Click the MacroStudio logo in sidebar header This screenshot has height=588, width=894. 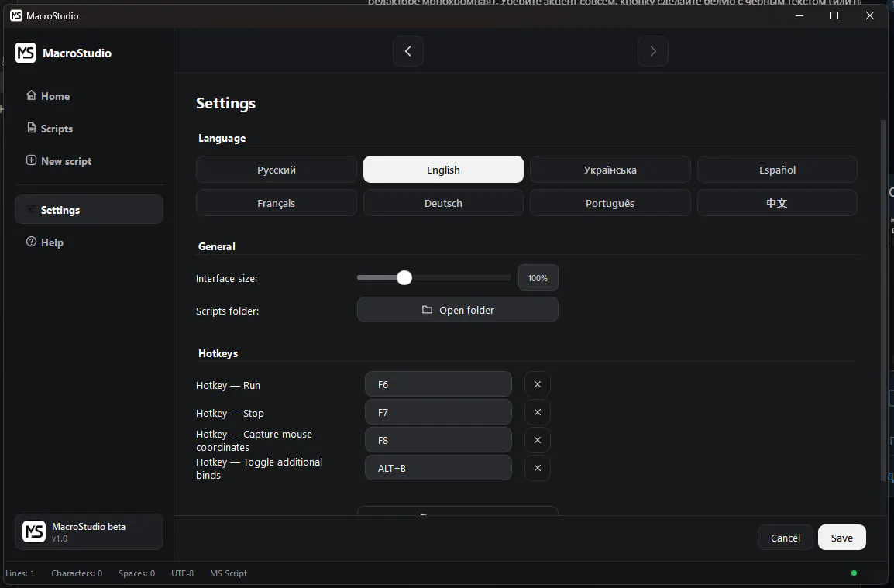coord(26,53)
